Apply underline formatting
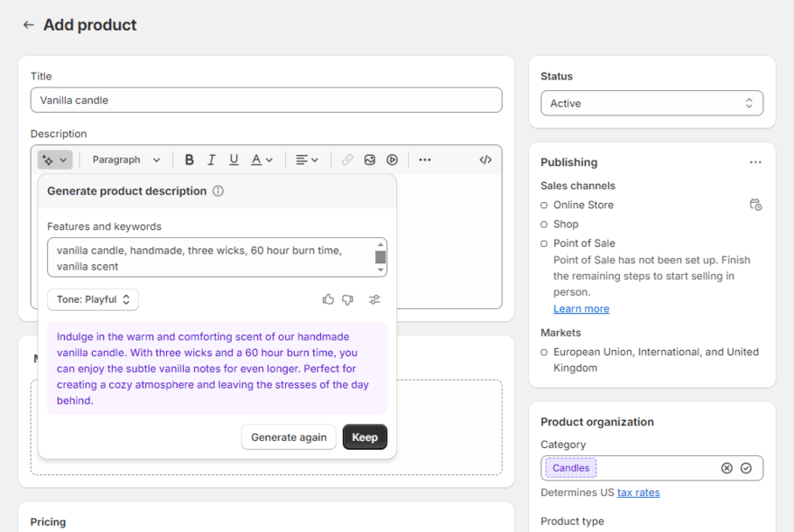 pos(233,160)
